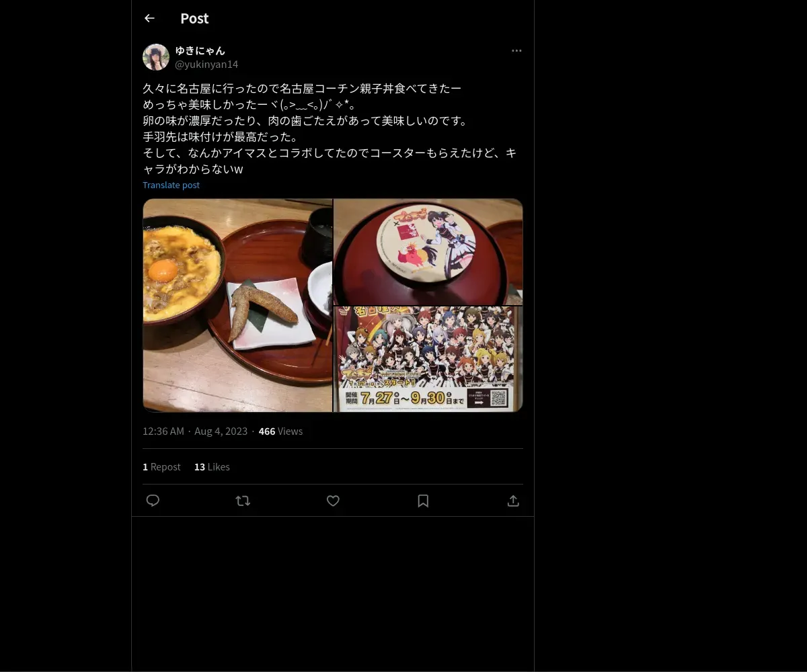Viewport: 807px width, 672px height.
Task: Open the share menu via the upload-arrow icon
Action: click(x=513, y=501)
